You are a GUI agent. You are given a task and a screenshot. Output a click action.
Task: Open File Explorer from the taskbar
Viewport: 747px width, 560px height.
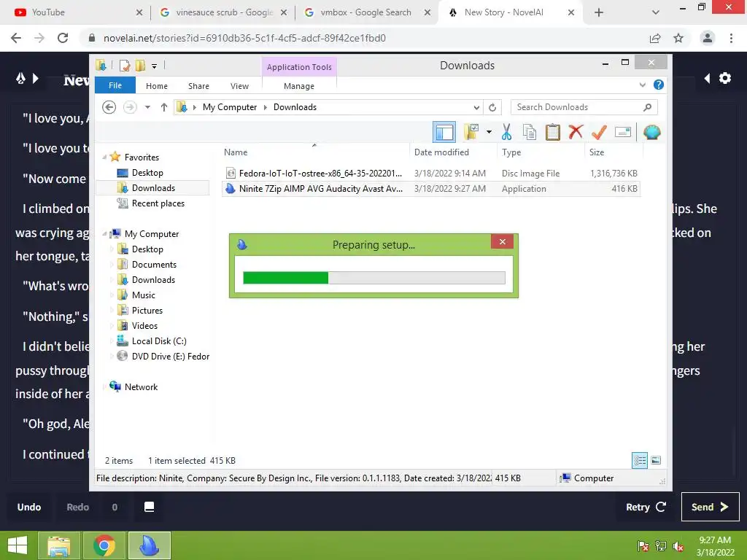point(58,545)
